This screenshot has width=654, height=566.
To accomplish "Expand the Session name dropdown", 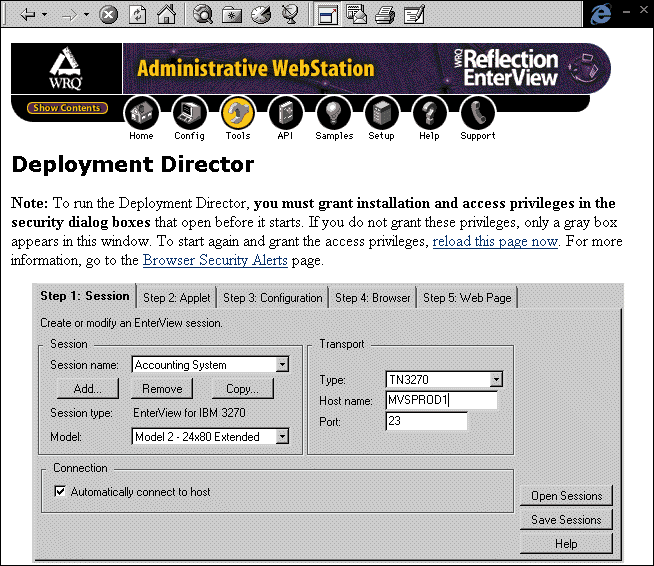I will (282, 365).
